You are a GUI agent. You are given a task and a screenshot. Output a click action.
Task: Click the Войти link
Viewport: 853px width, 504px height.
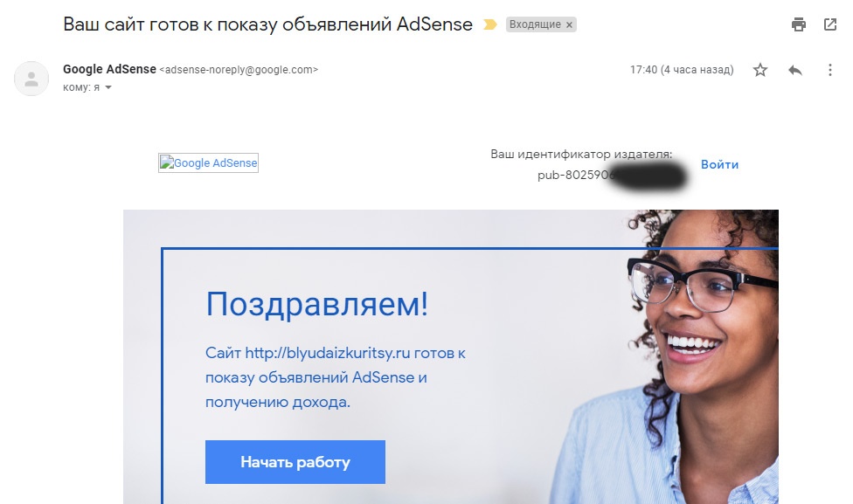[720, 165]
